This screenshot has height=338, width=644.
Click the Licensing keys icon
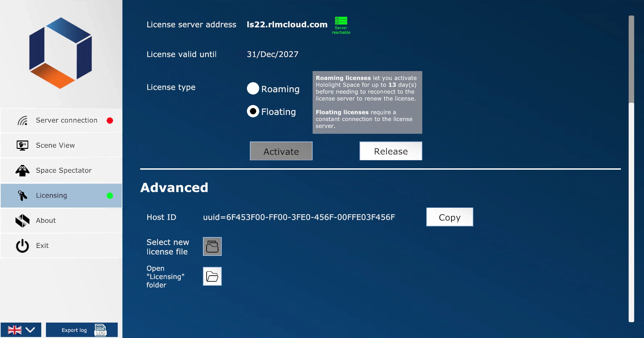point(22,195)
